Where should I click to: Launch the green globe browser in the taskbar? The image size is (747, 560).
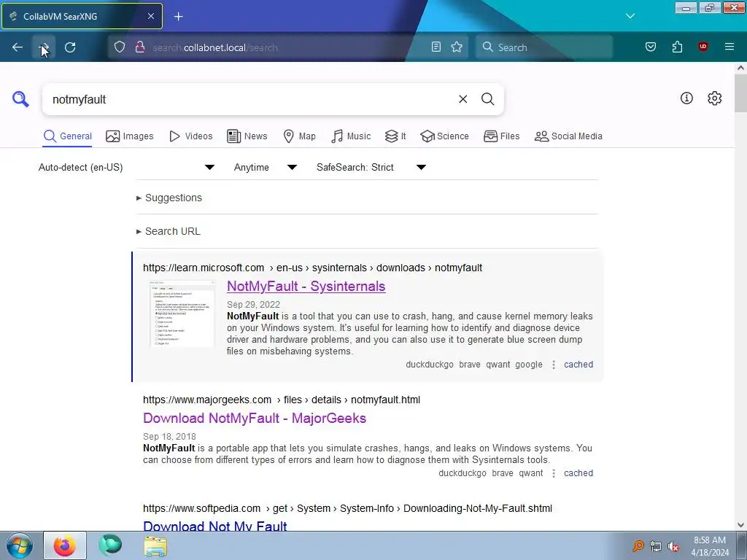(x=110, y=545)
